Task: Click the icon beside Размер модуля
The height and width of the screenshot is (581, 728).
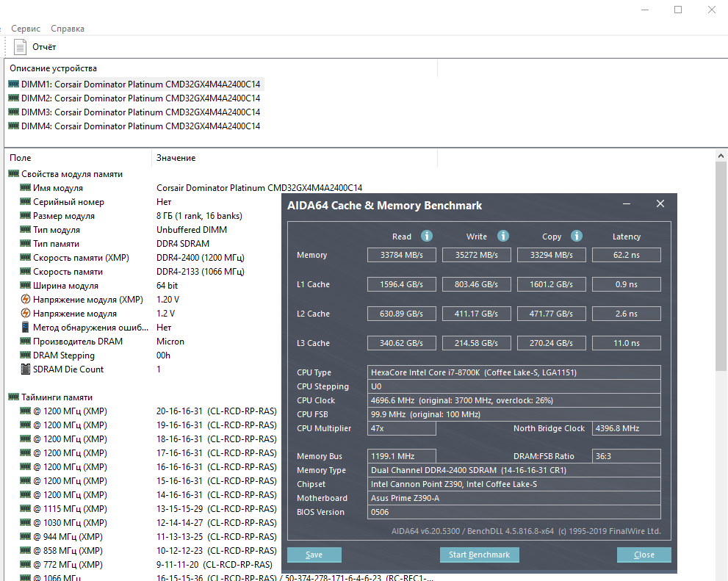Action: point(26,215)
